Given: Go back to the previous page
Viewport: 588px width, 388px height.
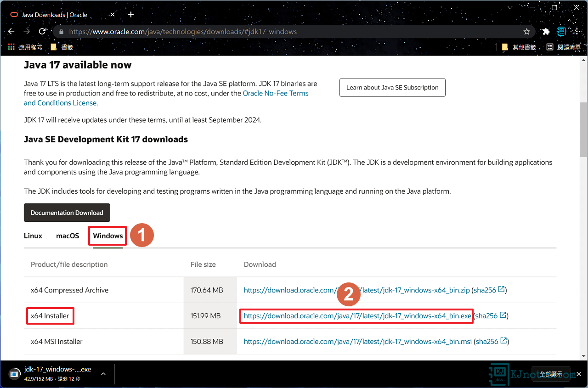Looking at the screenshot, I should pyautogui.click(x=11, y=32).
